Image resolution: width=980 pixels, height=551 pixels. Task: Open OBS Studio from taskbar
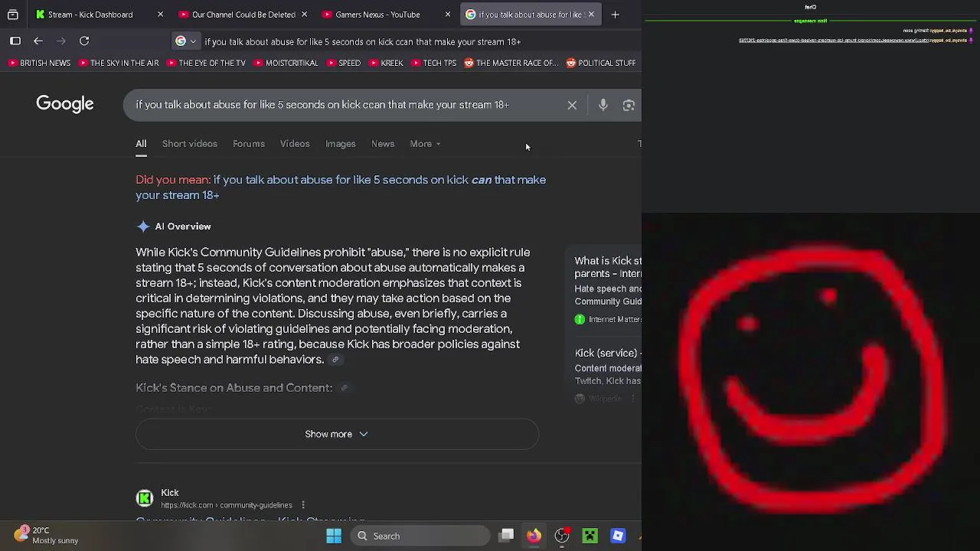coord(562,536)
